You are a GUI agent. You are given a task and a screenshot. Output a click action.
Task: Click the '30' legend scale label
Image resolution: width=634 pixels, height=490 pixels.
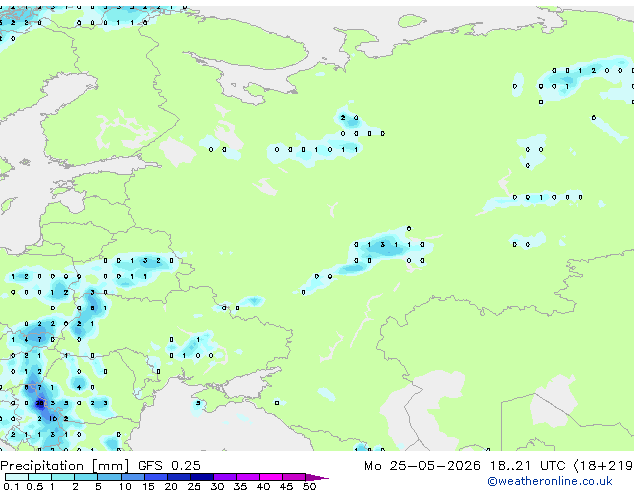(217, 486)
